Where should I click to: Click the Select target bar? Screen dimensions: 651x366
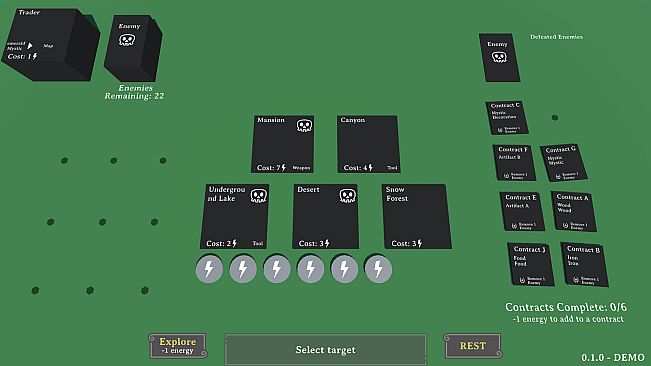pos(326,349)
